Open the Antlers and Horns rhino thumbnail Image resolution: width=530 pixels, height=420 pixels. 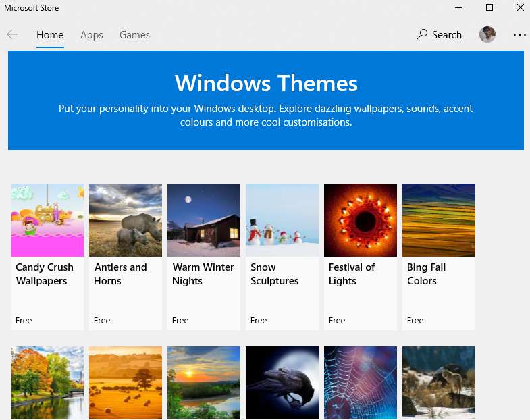click(x=126, y=220)
